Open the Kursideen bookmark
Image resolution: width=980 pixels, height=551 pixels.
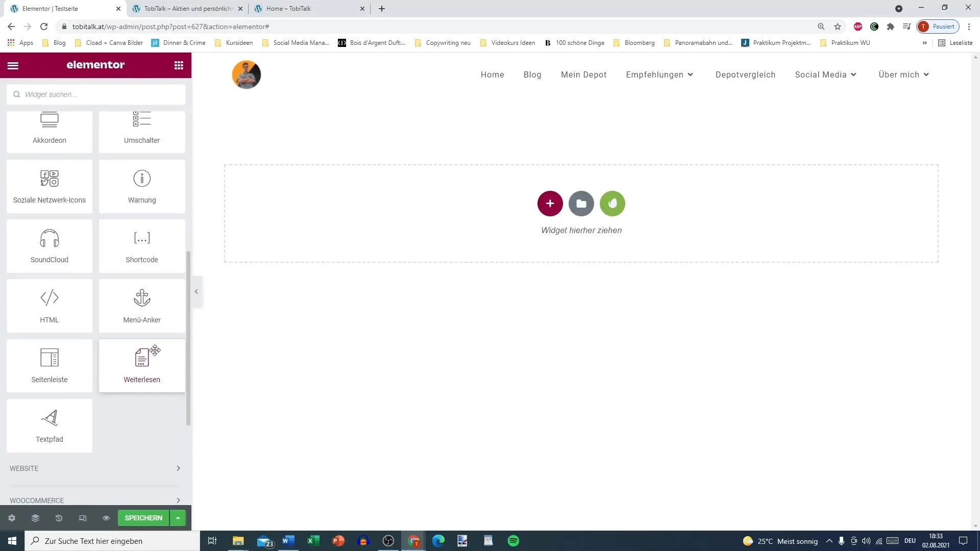[x=234, y=43]
